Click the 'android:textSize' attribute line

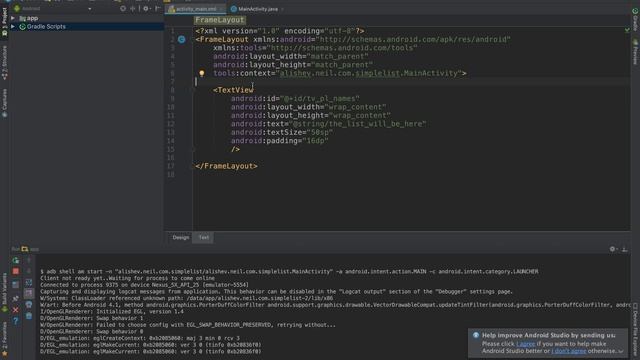[282, 132]
